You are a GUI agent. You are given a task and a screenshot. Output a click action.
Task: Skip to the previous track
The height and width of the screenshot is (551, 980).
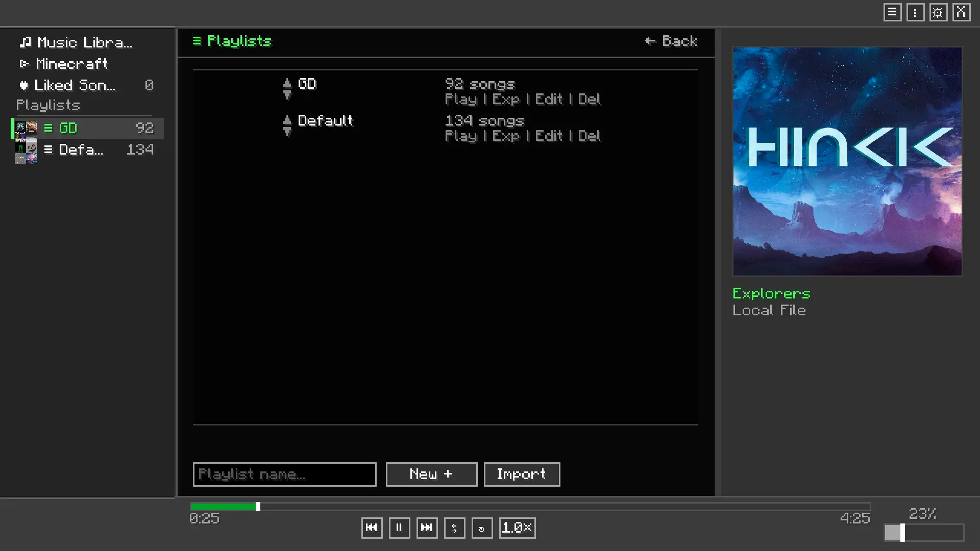tap(372, 528)
